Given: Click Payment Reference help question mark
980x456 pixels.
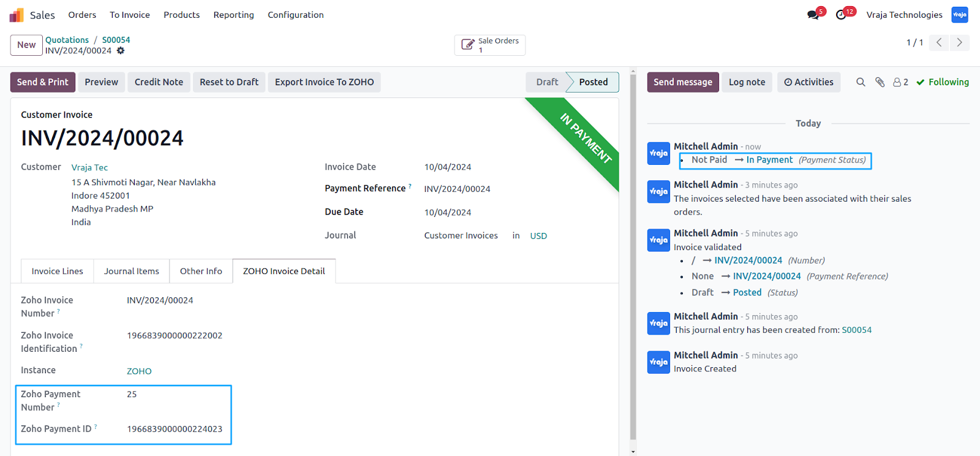Looking at the screenshot, I should point(410,186).
